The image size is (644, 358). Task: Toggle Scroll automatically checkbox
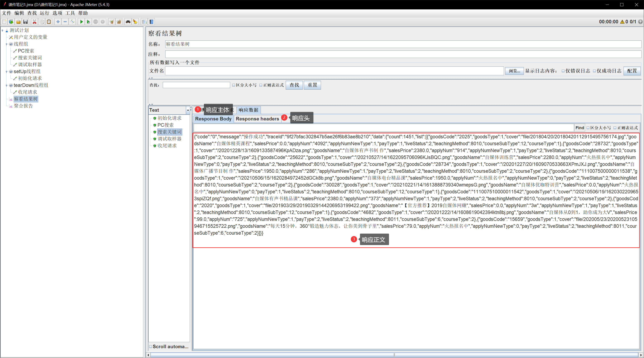pos(151,347)
